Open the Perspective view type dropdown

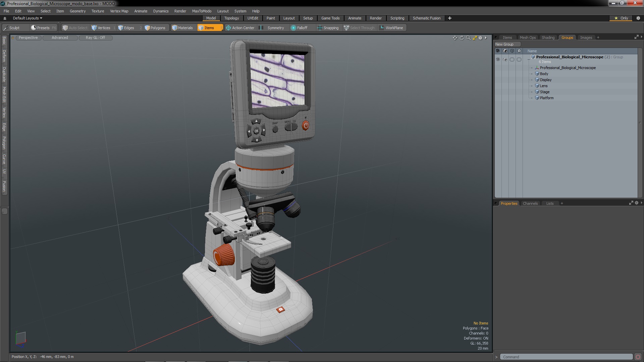(28, 38)
